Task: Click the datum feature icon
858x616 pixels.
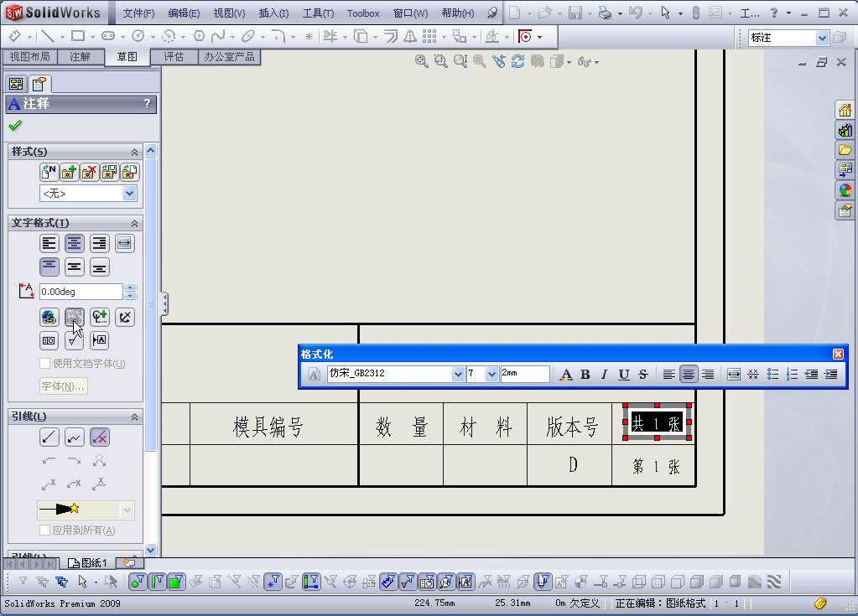Action: coord(100,340)
